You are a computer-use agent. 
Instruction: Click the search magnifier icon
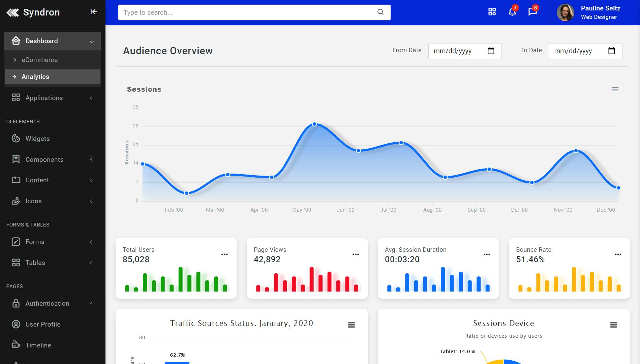pyautogui.click(x=380, y=12)
